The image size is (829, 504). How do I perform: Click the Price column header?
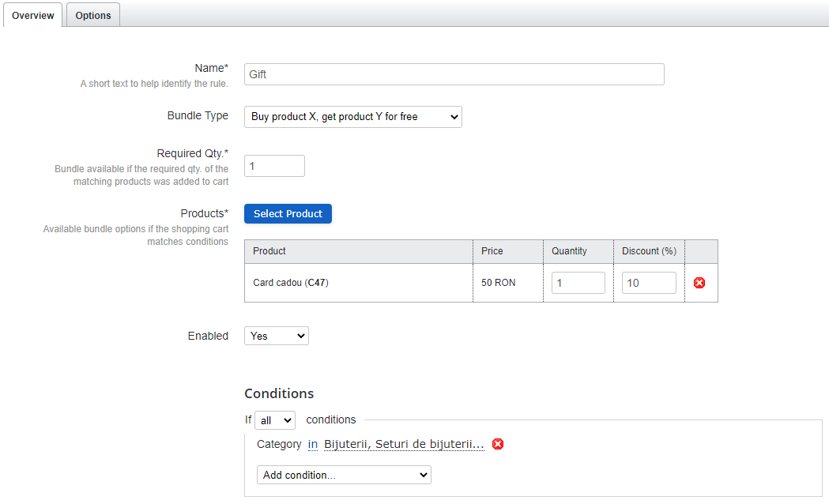492,250
